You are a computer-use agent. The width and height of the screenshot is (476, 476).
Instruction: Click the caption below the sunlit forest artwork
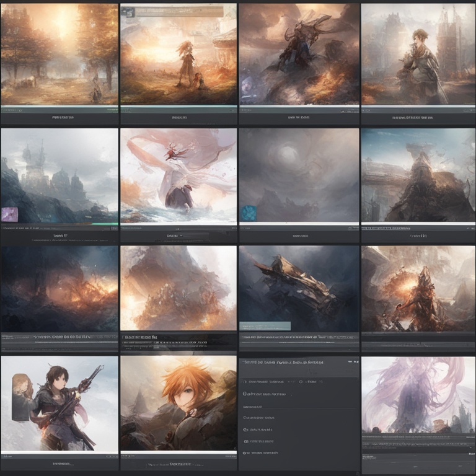click(63, 117)
